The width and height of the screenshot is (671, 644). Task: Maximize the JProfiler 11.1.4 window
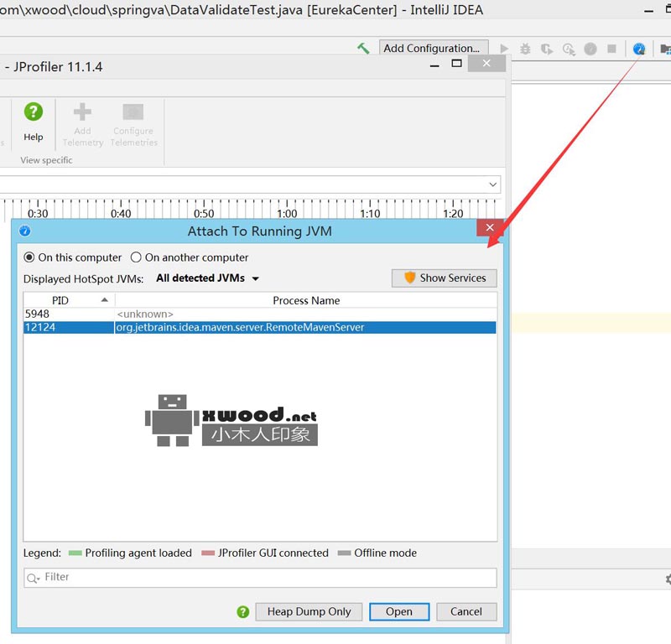[x=456, y=64]
